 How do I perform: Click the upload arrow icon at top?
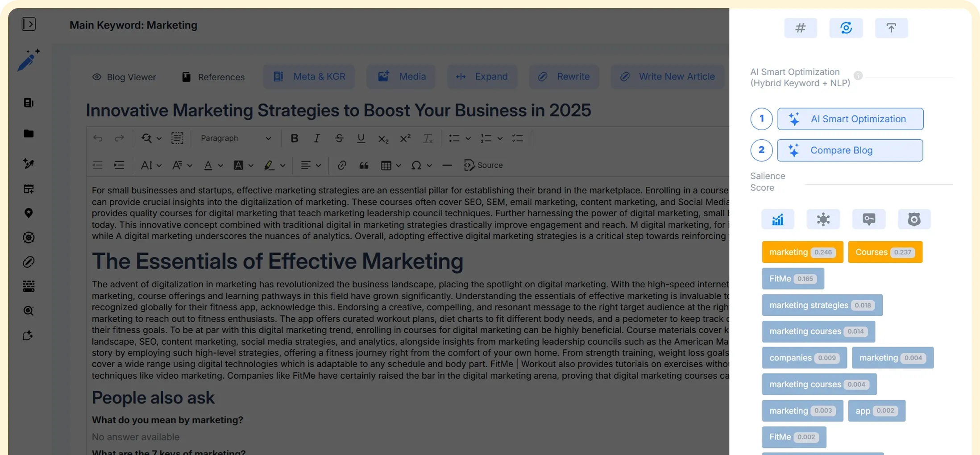891,28
